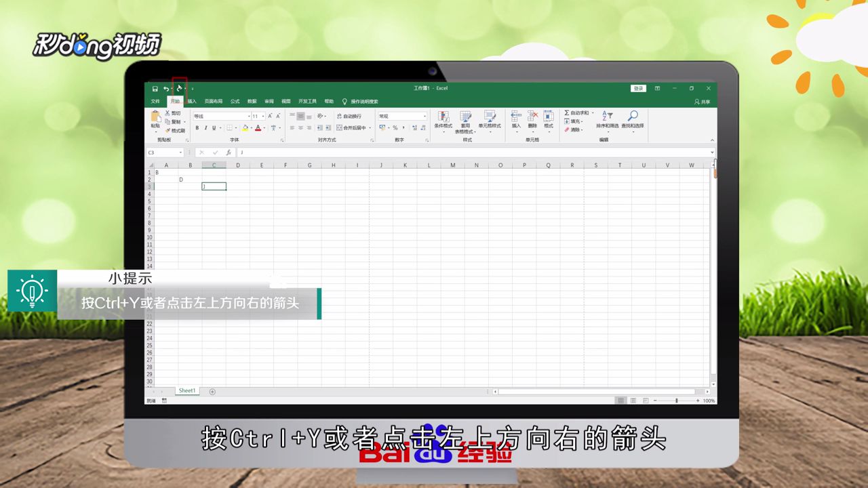The width and height of the screenshot is (868, 488).
Task: Click the zoom slider in status bar
Action: click(x=676, y=401)
